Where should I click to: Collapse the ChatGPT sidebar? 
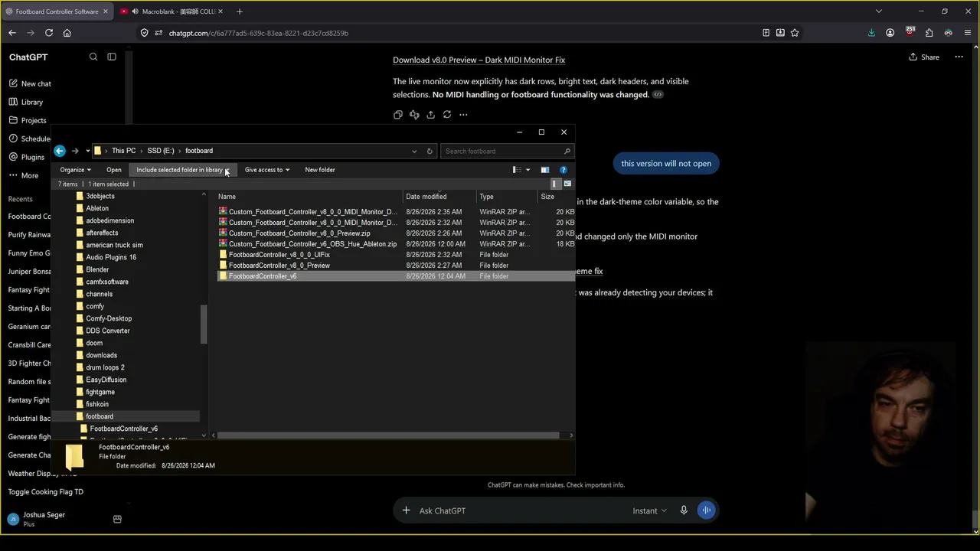click(112, 57)
